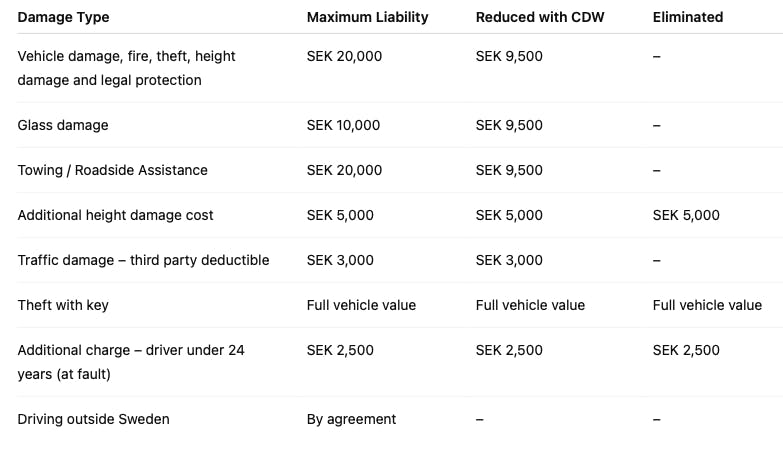783x451 pixels.
Task: Click Traffic damage third party deductible label
Action: (x=143, y=260)
